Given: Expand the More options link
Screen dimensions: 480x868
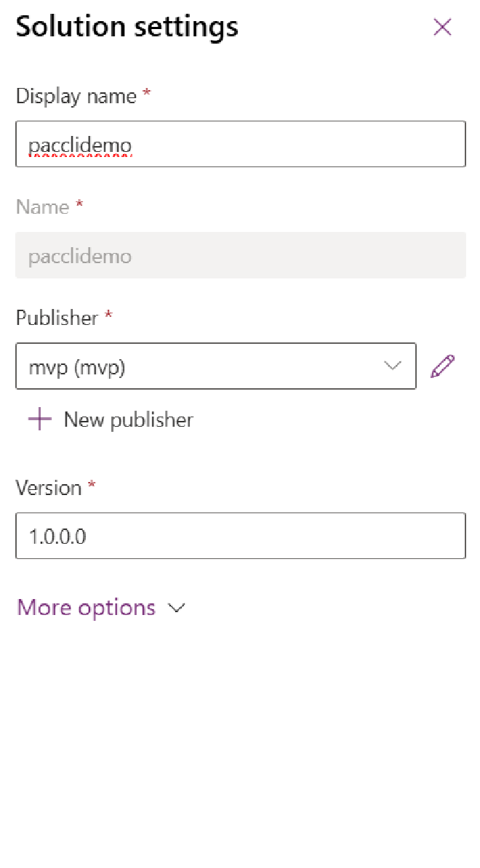Looking at the screenshot, I should [86, 608].
